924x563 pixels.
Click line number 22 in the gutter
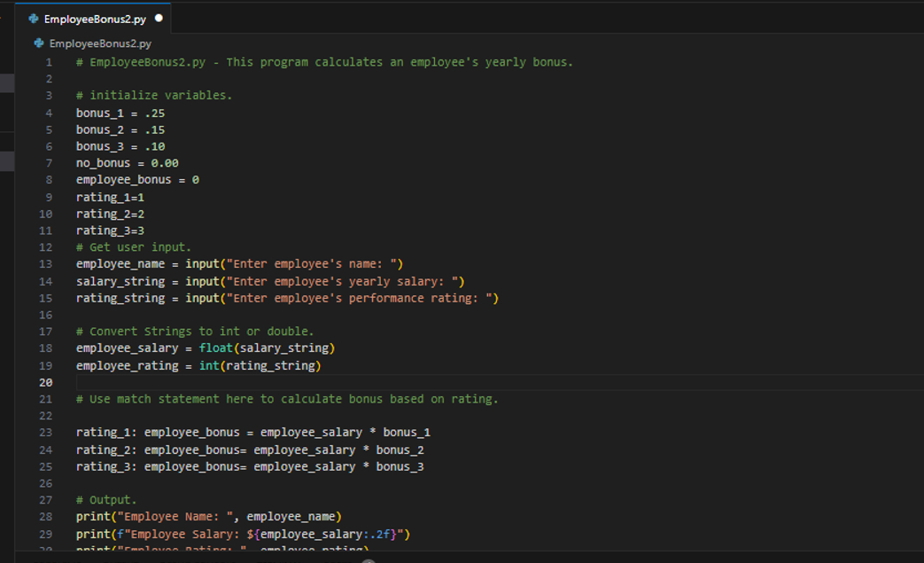(45, 416)
